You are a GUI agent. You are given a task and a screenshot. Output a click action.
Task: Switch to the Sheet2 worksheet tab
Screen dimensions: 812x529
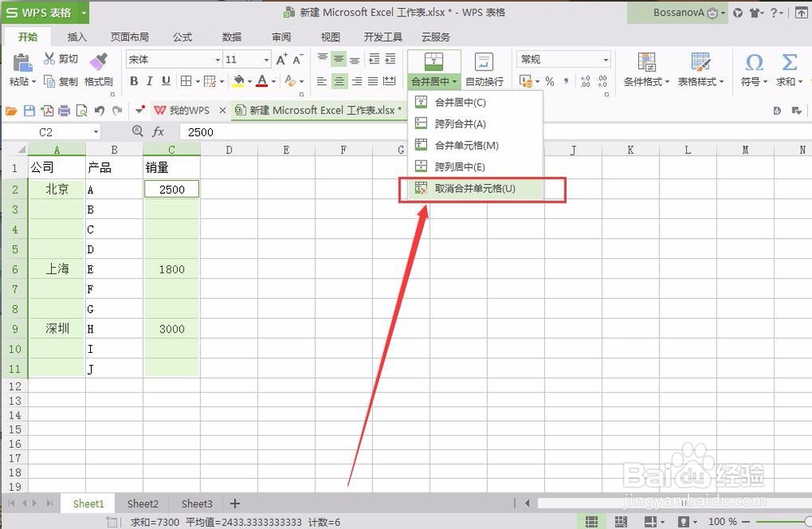tap(142, 504)
